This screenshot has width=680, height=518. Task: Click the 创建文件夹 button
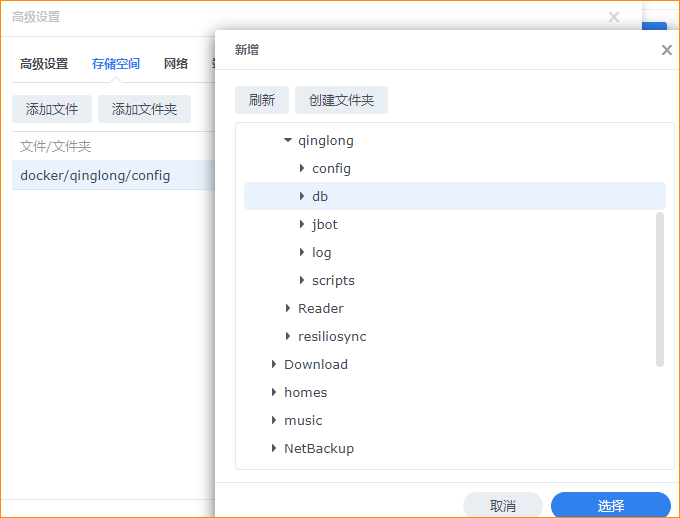tap(341, 100)
